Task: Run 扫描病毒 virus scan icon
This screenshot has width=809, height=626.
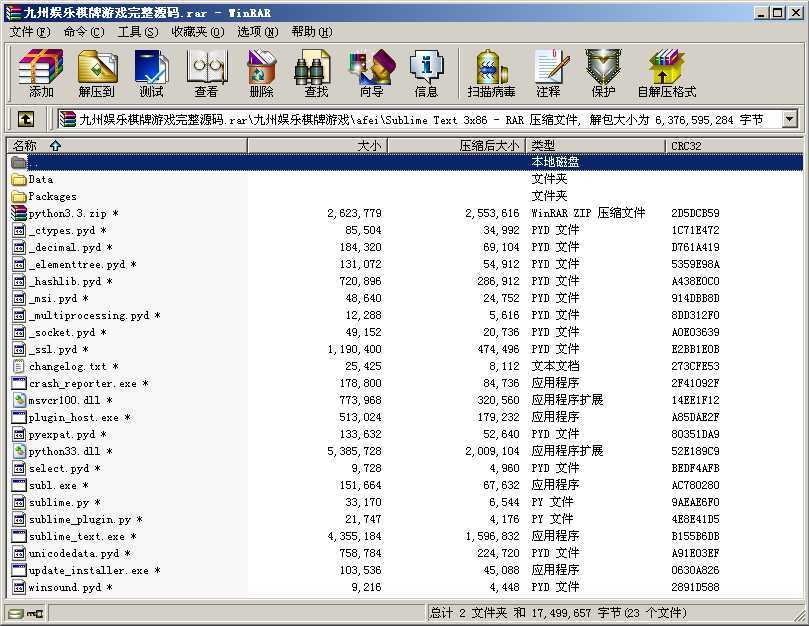Action: click(491, 73)
